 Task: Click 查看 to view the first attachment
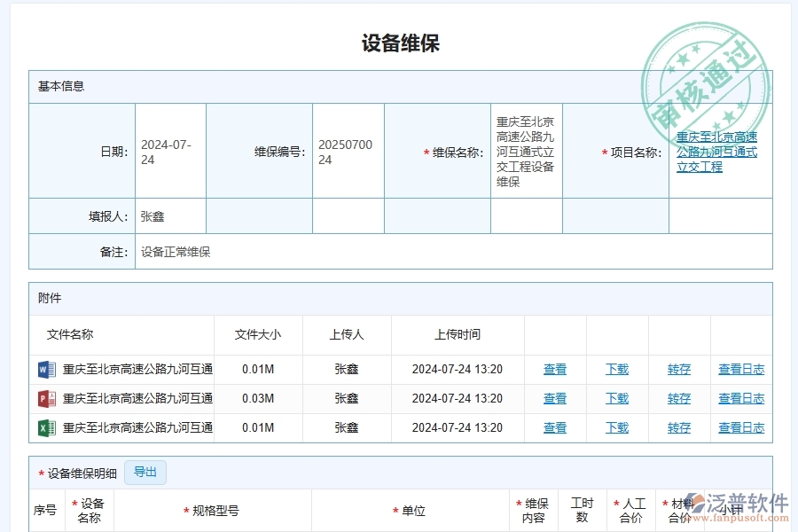(555, 369)
